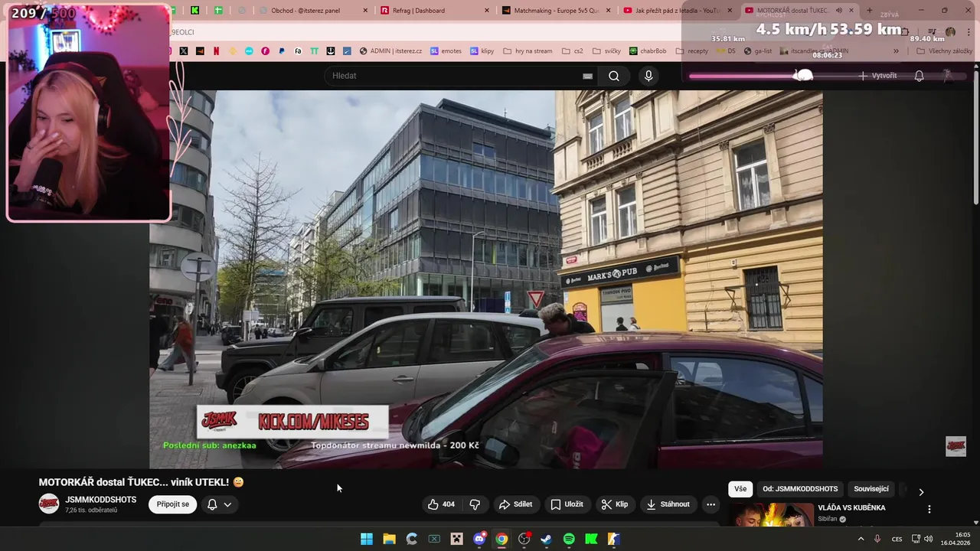Open ADMIN | itsterez.cz bookmark

[x=390, y=51]
